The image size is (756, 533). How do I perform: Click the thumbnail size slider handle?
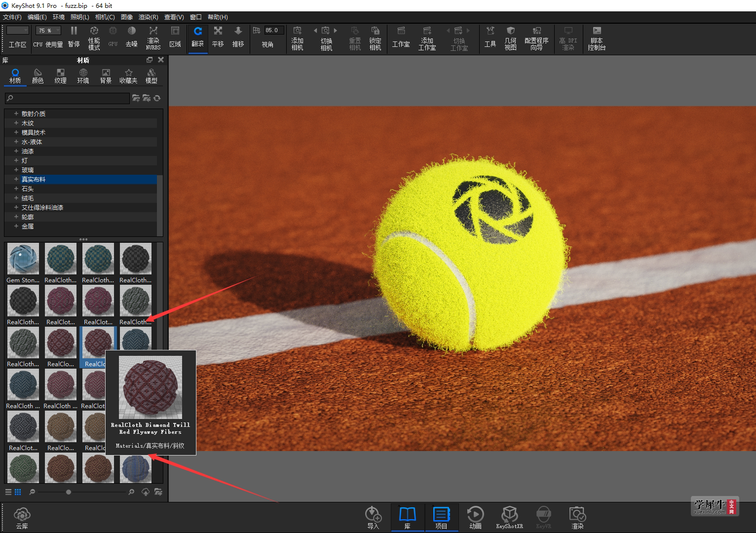click(x=68, y=492)
